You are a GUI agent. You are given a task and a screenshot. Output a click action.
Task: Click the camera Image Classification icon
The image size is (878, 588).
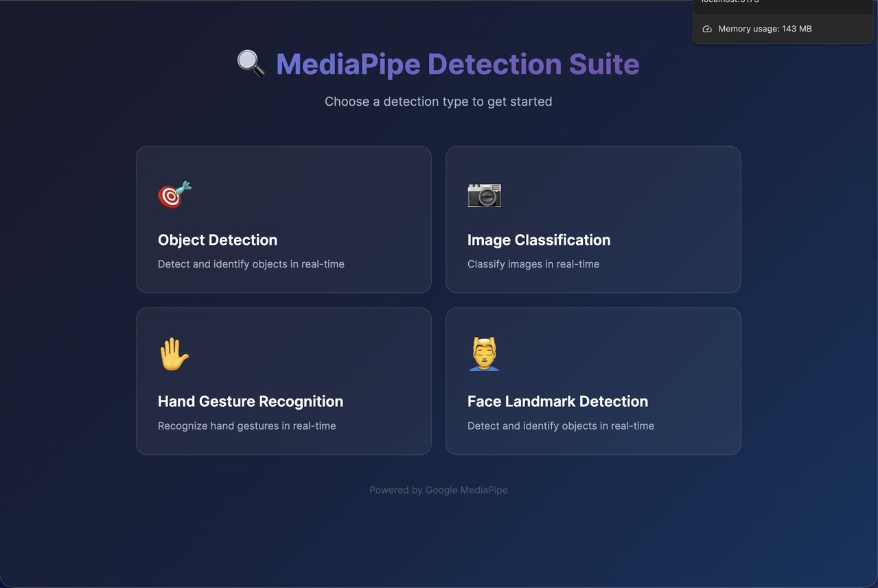[x=485, y=196]
